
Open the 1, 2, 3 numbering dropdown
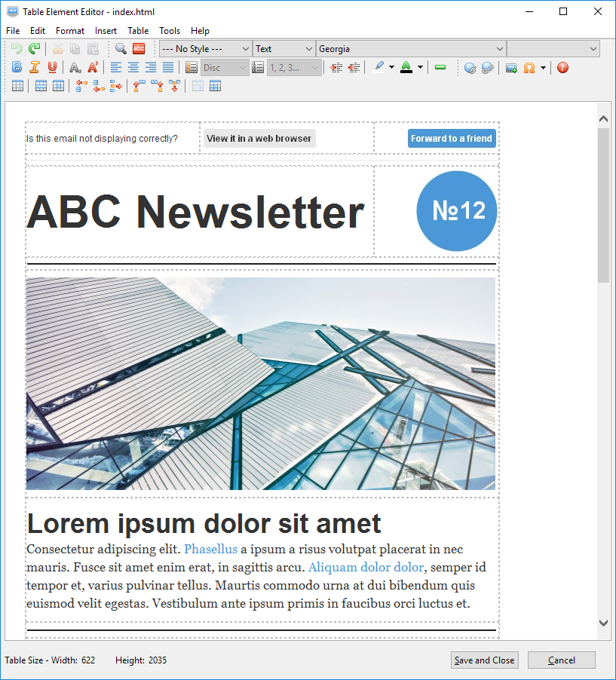[x=295, y=67]
